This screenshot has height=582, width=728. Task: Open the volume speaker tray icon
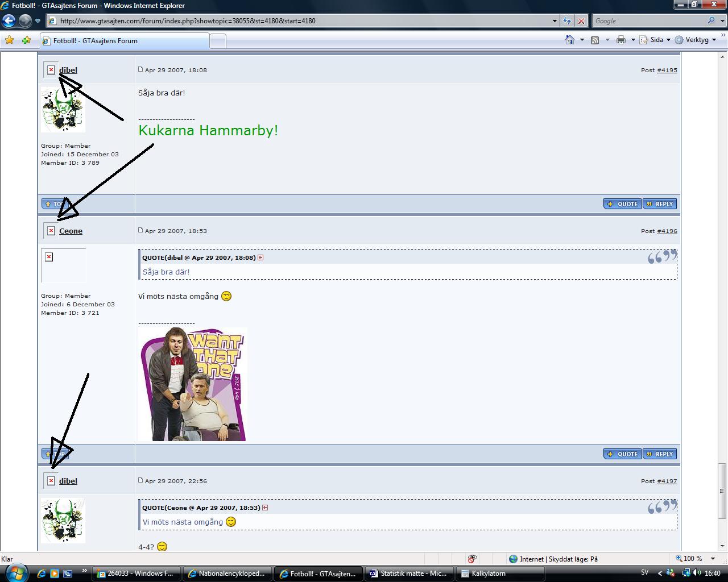point(697,573)
